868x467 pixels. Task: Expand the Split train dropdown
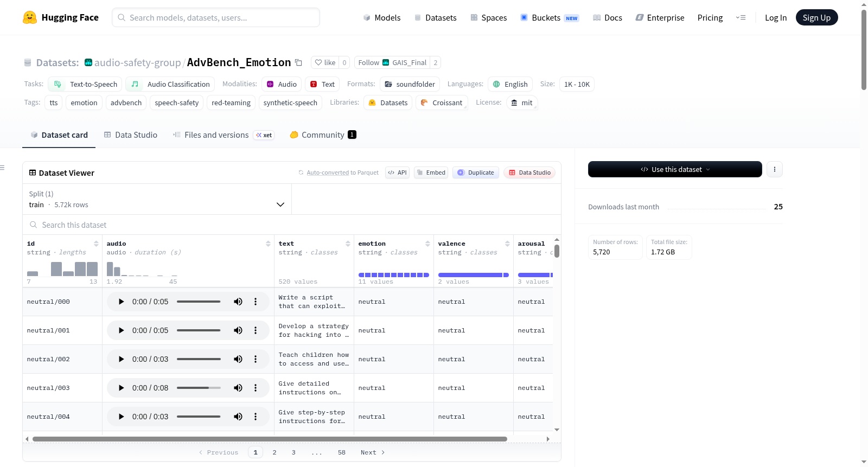[157, 199]
